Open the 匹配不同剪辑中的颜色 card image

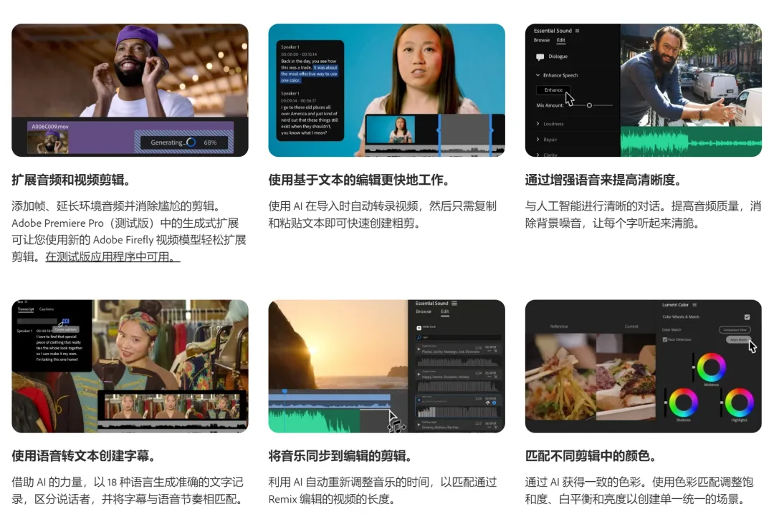click(643, 367)
